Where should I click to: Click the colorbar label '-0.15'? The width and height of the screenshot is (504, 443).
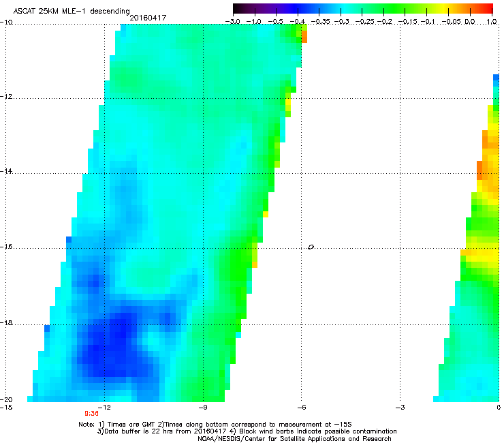[408, 22]
